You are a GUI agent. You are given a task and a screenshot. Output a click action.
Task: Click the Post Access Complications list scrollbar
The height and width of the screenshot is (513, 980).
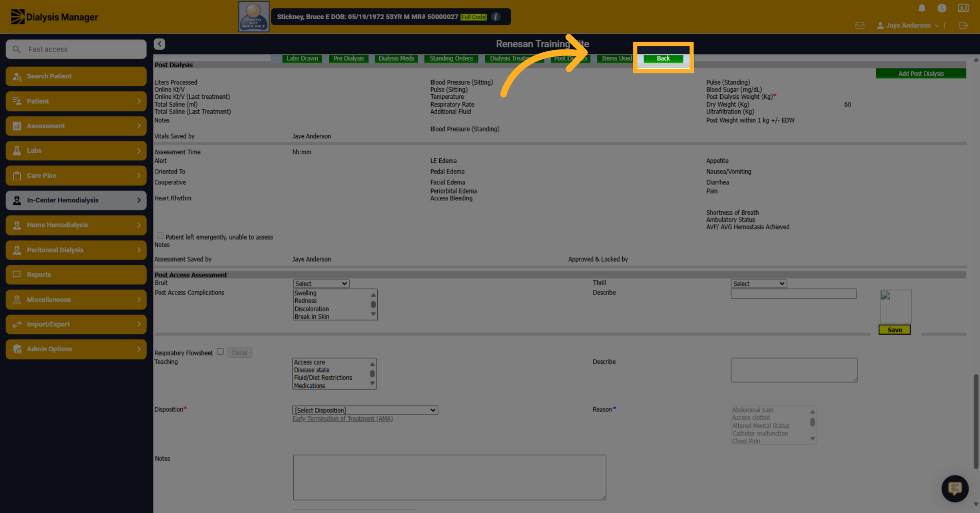(373, 304)
